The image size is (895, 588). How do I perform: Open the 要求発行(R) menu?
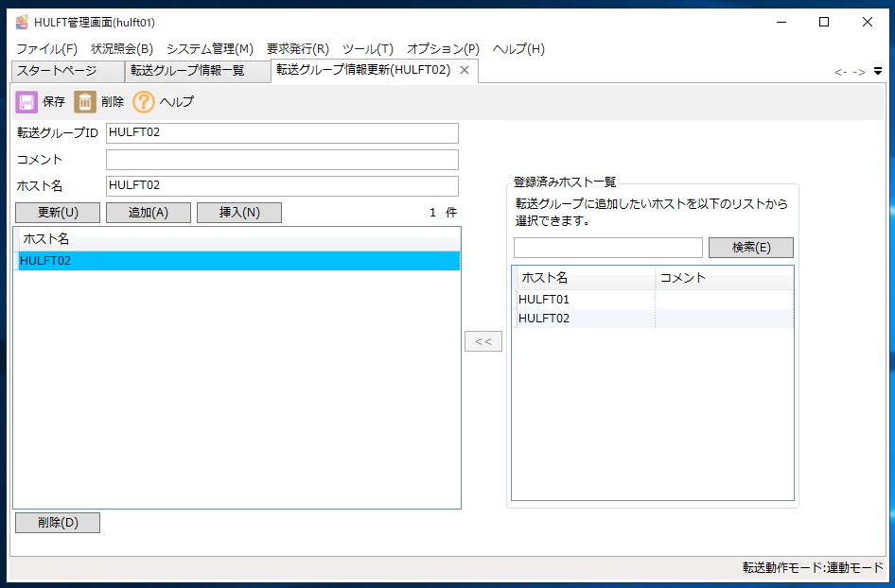[x=297, y=49]
